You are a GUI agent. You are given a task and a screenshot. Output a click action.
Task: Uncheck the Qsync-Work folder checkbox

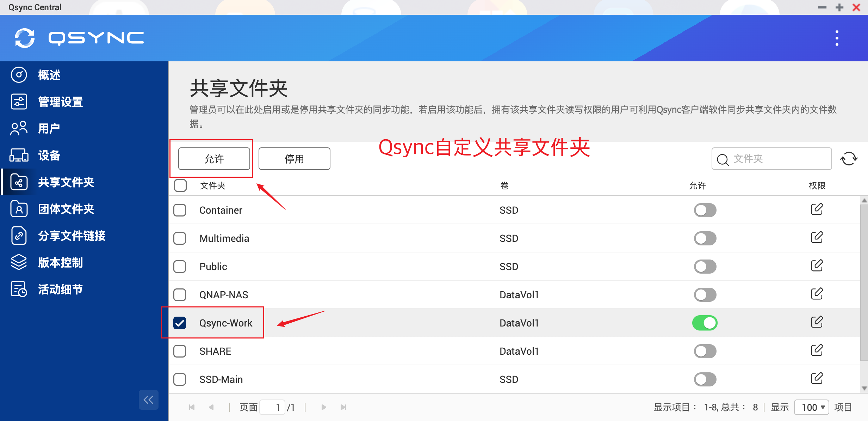click(180, 323)
